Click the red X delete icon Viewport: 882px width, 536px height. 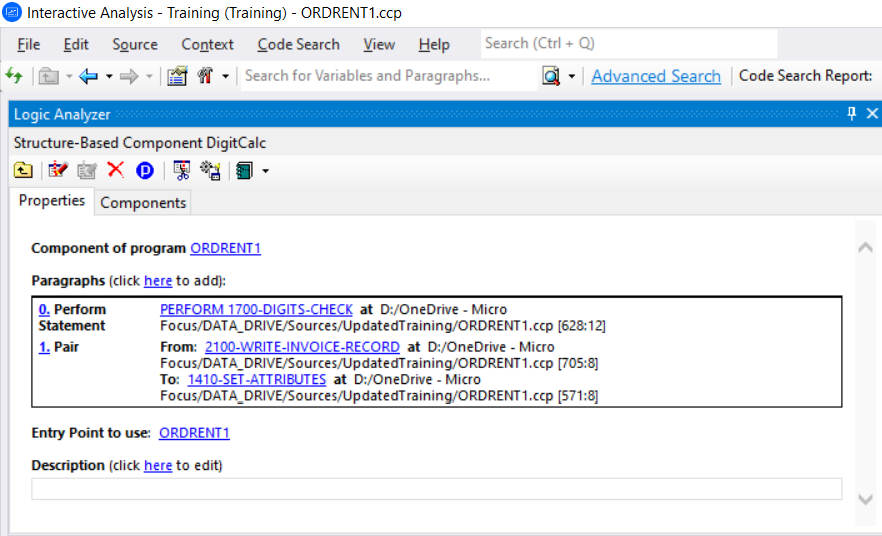click(x=116, y=170)
